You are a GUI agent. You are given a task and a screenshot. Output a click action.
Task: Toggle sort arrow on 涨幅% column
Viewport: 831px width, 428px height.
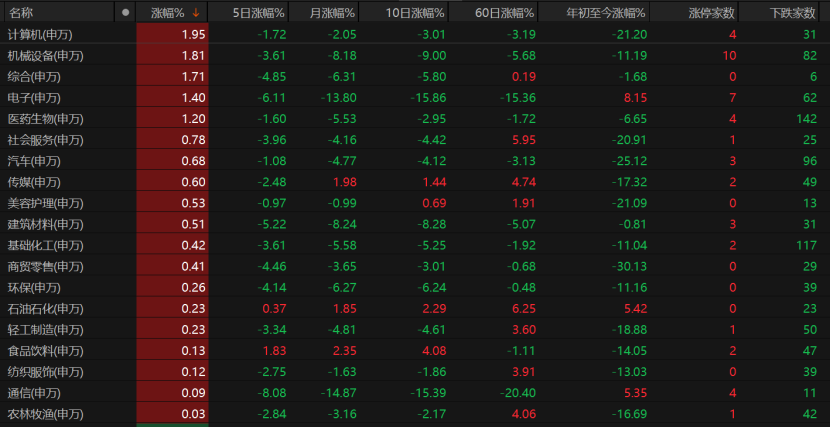(x=196, y=13)
